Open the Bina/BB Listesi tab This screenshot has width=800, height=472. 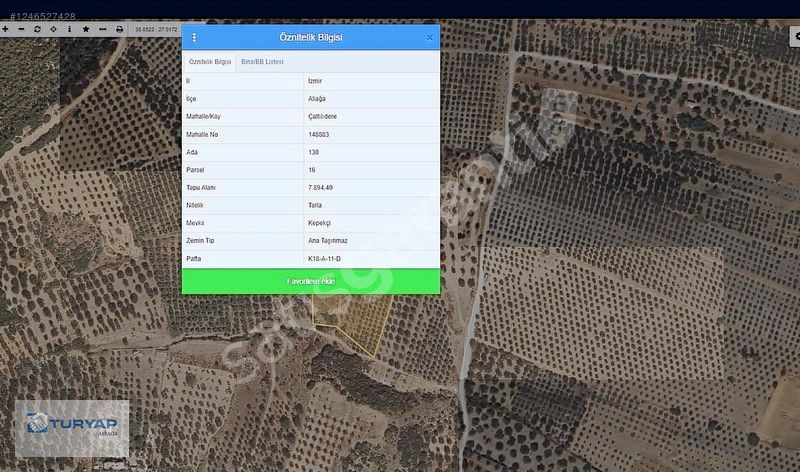pos(262,62)
